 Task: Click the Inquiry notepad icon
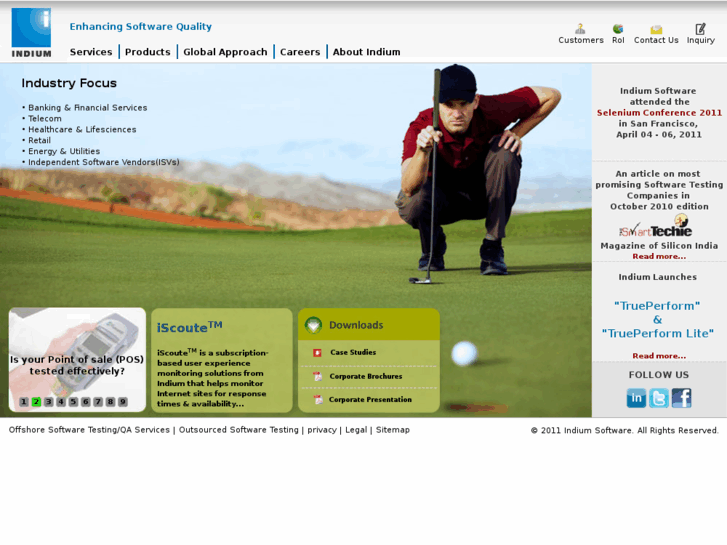coord(700,29)
